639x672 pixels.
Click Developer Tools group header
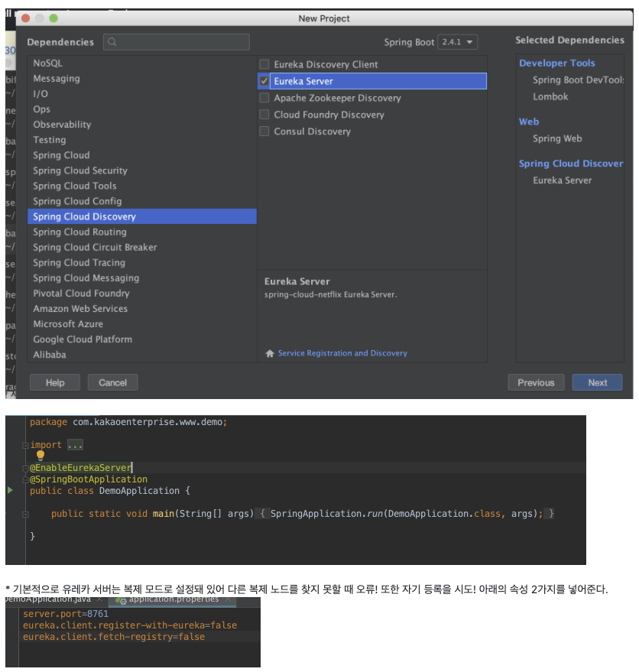[x=556, y=63]
